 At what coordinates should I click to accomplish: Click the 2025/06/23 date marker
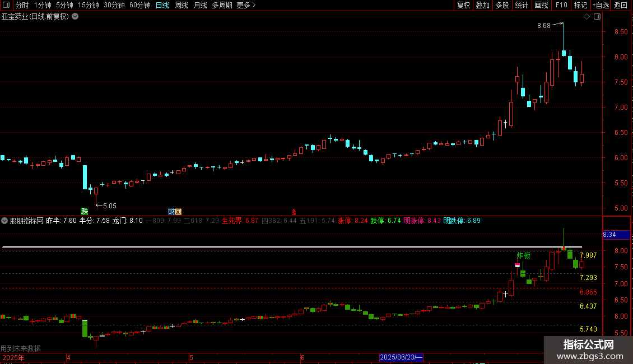(401, 357)
